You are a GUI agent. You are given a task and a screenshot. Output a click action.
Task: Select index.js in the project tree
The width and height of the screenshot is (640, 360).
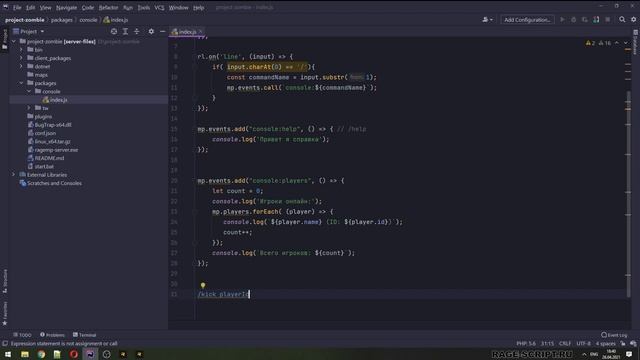59,100
